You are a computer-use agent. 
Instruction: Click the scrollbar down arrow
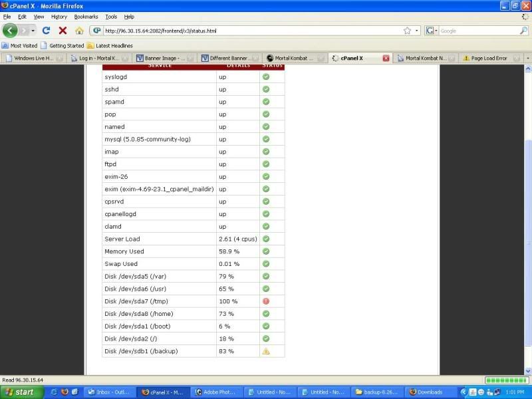click(x=528, y=371)
